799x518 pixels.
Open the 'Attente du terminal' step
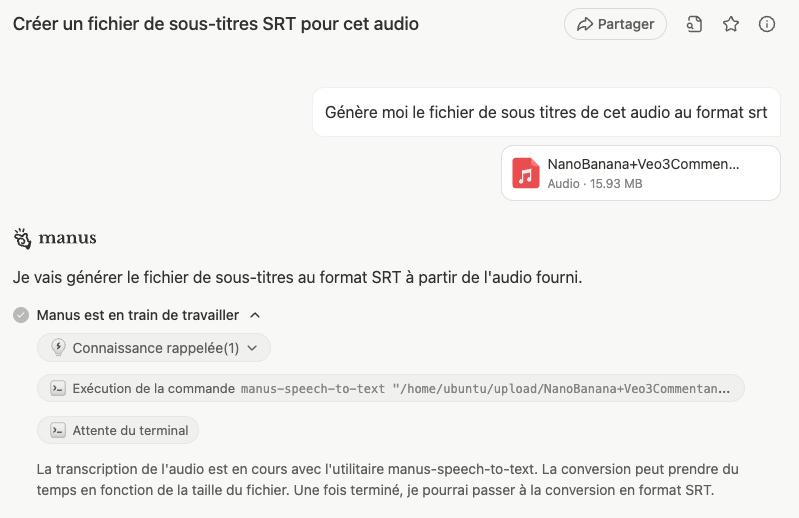point(118,430)
